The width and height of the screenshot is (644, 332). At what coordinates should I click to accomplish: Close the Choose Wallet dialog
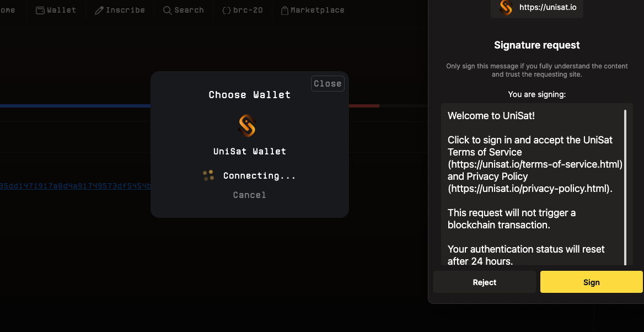(328, 84)
